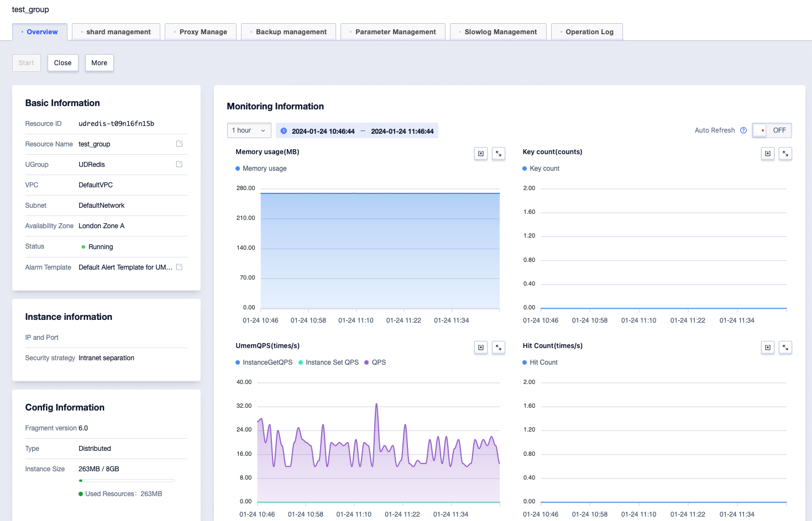Download the UmemQPS chart data

[x=481, y=348]
